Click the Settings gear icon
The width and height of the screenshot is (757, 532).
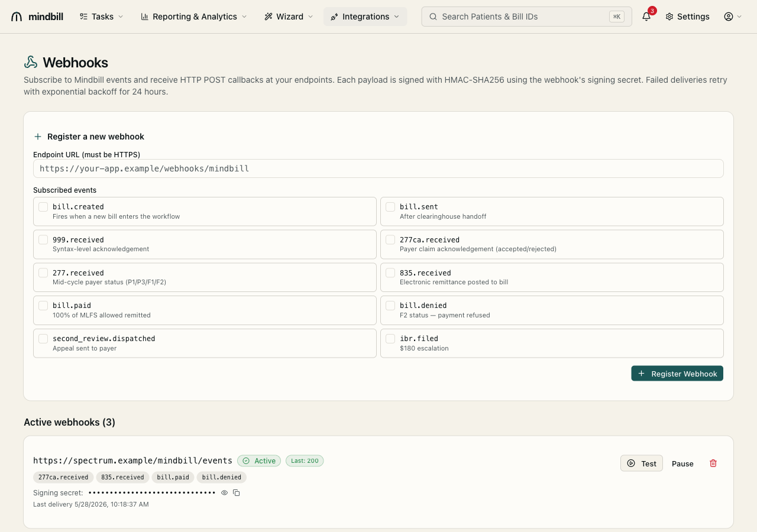tap(669, 17)
